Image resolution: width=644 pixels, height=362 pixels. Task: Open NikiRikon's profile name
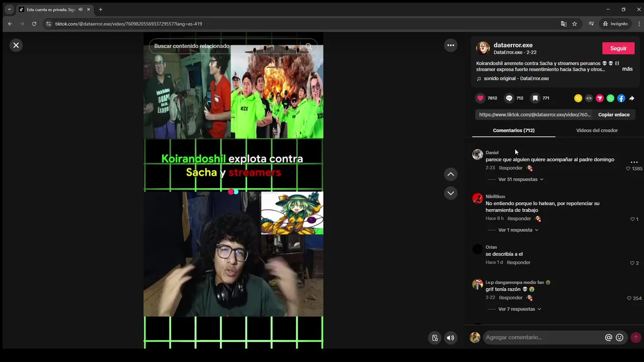coord(495,197)
